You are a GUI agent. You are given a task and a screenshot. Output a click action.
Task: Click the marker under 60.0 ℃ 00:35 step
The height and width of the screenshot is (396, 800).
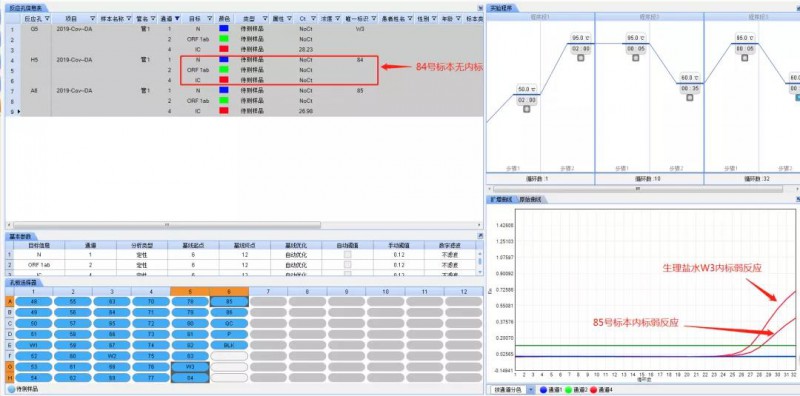click(690, 97)
